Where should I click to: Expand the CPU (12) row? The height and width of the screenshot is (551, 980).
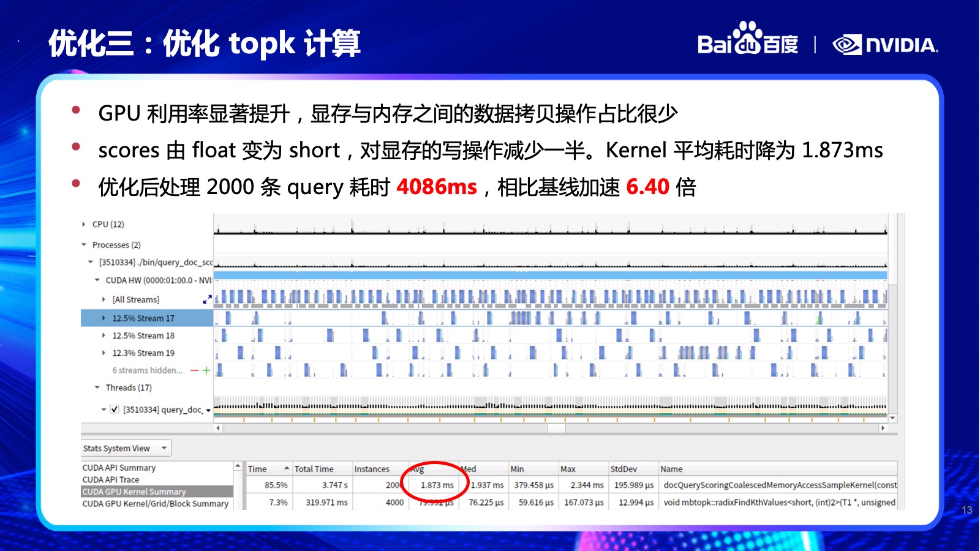pyautogui.click(x=84, y=224)
